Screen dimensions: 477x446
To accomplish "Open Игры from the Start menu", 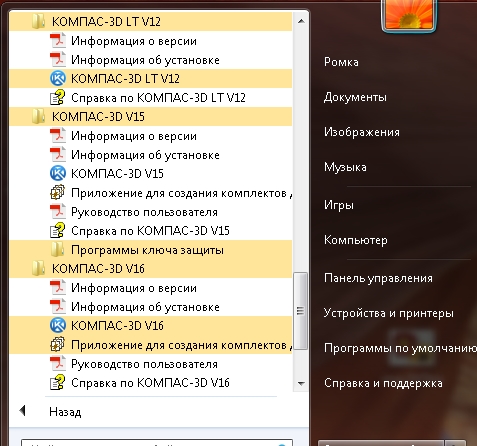I will tap(339, 205).
